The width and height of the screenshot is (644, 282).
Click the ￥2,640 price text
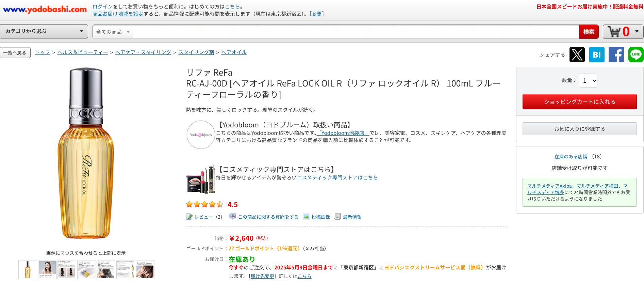point(241,238)
